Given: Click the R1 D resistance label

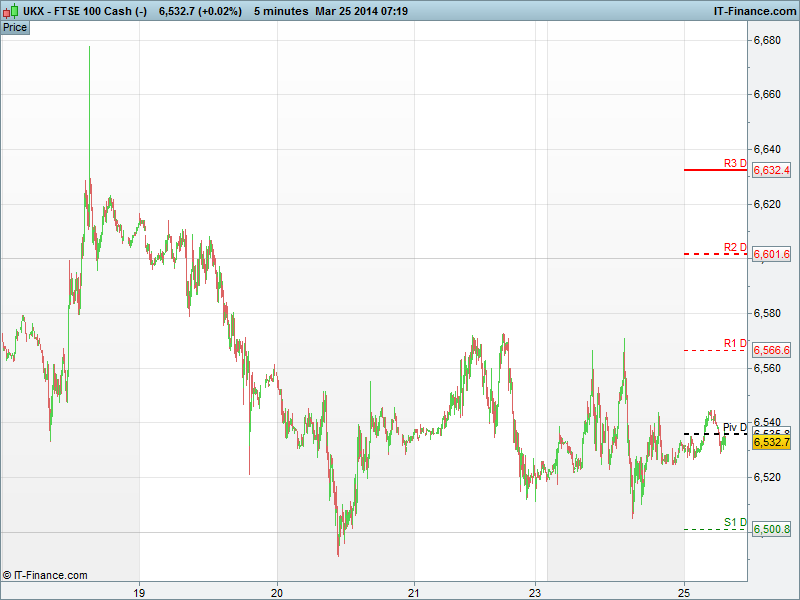Looking at the screenshot, I should pyautogui.click(x=735, y=343).
